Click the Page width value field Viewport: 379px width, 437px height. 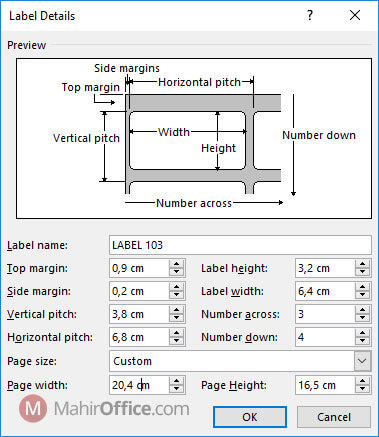[x=139, y=385]
